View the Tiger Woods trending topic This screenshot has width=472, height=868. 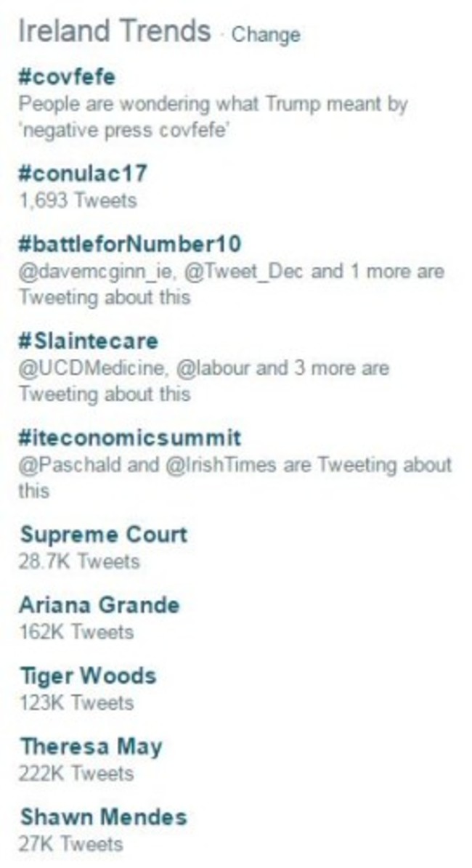point(87,676)
